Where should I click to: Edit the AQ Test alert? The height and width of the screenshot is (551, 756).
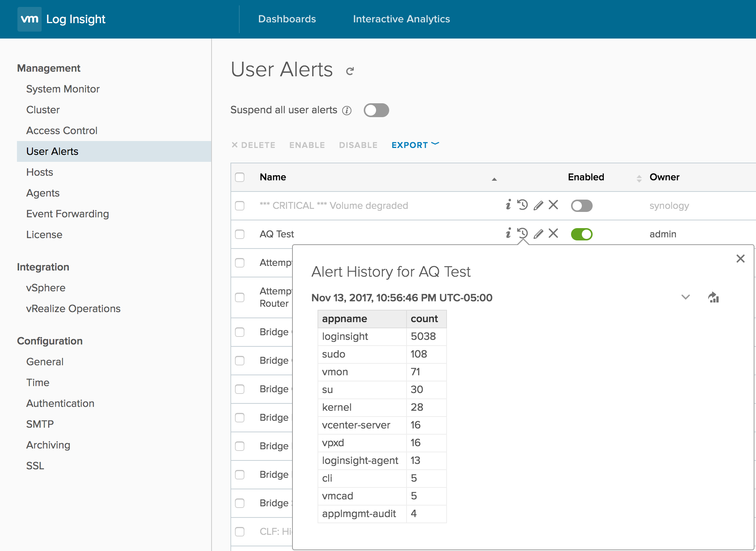pos(538,234)
